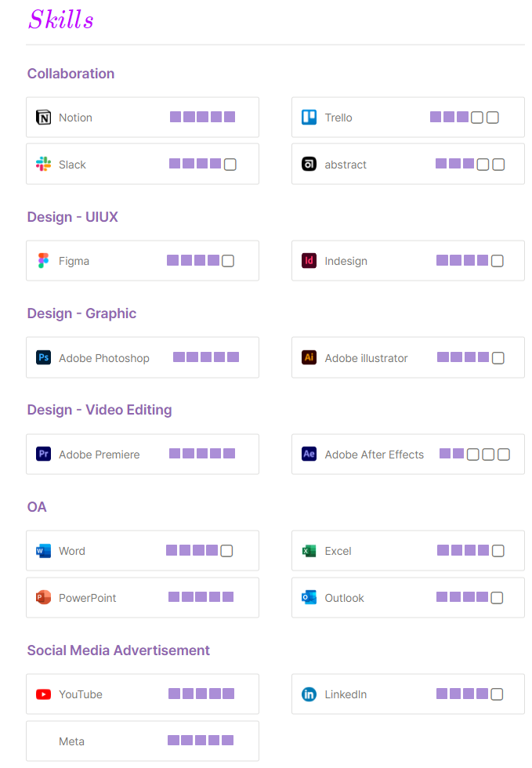Select the Outlook label text
Screen dimensions: 532x768
[x=345, y=598]
